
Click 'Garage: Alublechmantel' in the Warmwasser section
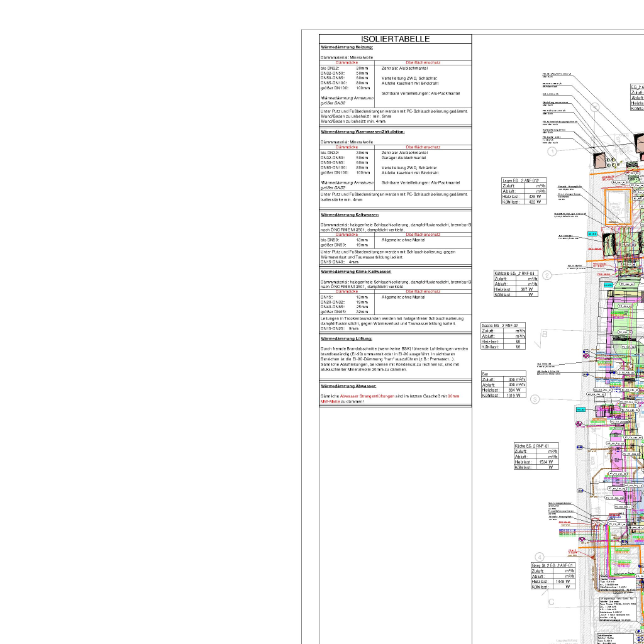pyautogui.click(x=404, y=158)
